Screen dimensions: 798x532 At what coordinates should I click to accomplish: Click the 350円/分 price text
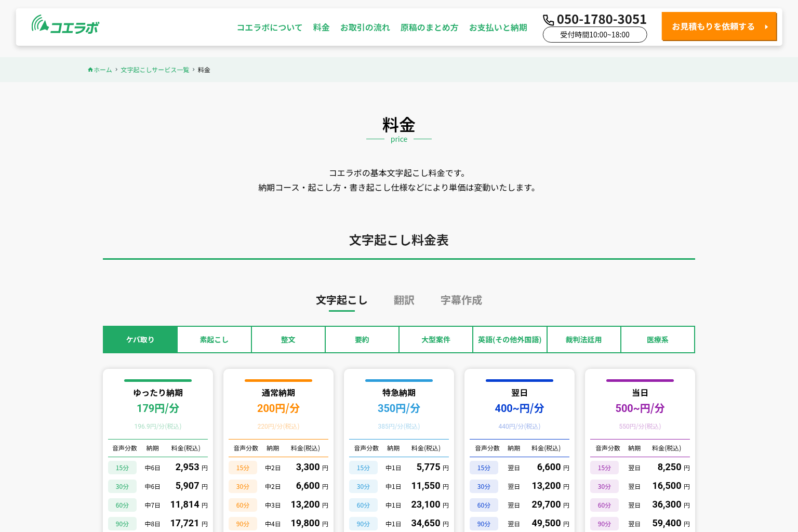pyautogui.click(x=399, y=408)
